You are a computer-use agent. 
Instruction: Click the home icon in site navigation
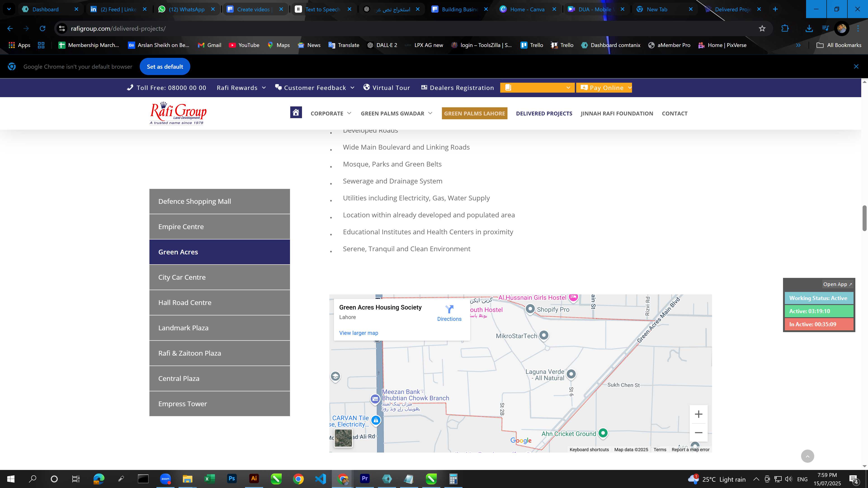pyautogui.click(x=296, y=113)
